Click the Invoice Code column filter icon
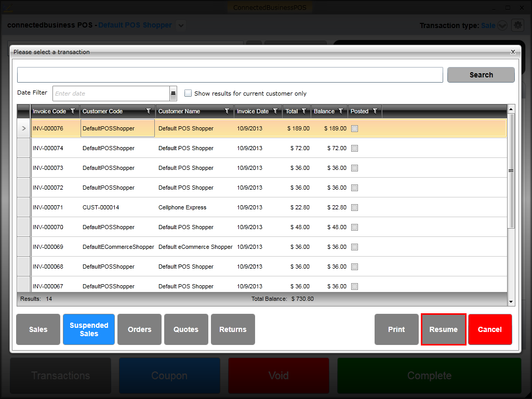 coord(73,111)
